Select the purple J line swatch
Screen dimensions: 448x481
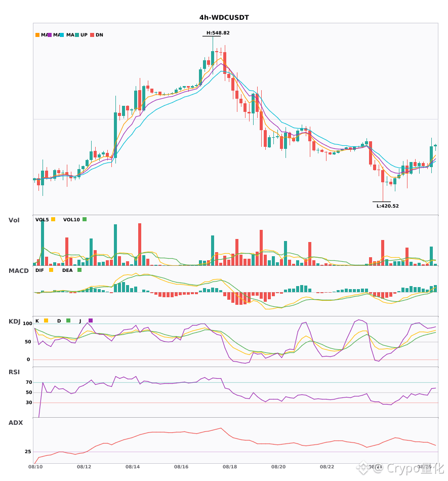tap(91, 320)
